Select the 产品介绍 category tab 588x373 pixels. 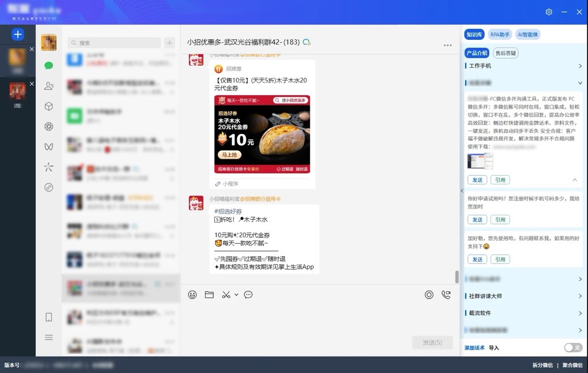click(x=477, y=53)
